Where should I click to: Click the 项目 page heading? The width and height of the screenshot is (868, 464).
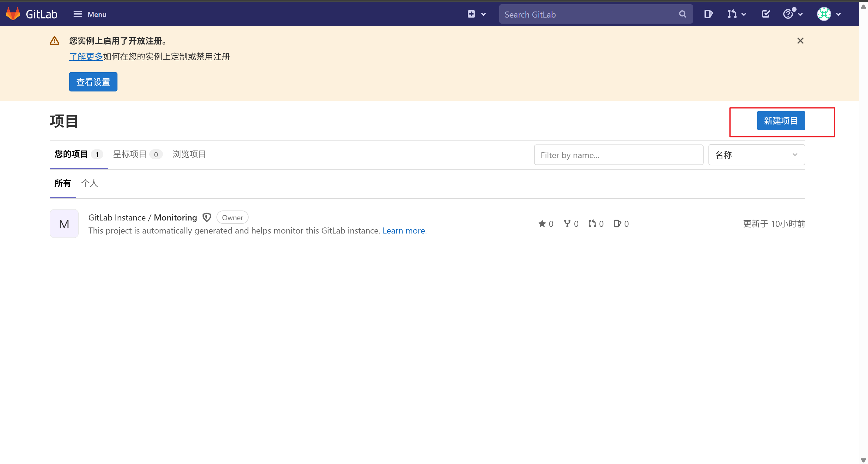click(x=64, y=121)
